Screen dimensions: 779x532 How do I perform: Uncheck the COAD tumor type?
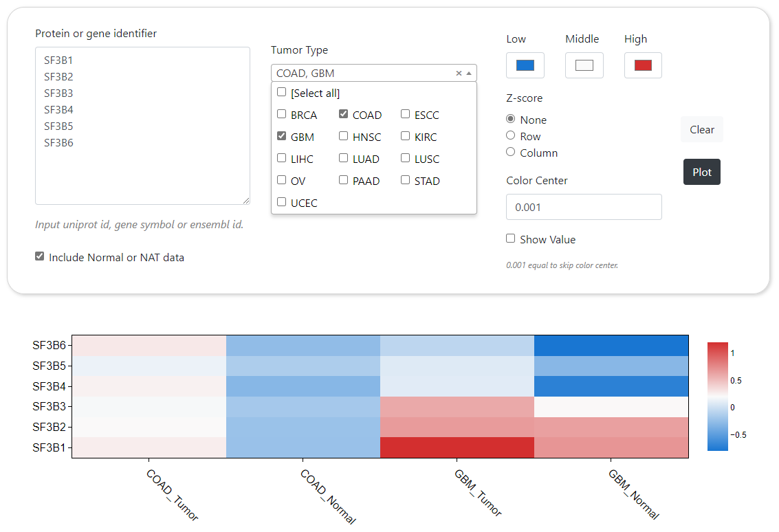click(x=344, y=114)
